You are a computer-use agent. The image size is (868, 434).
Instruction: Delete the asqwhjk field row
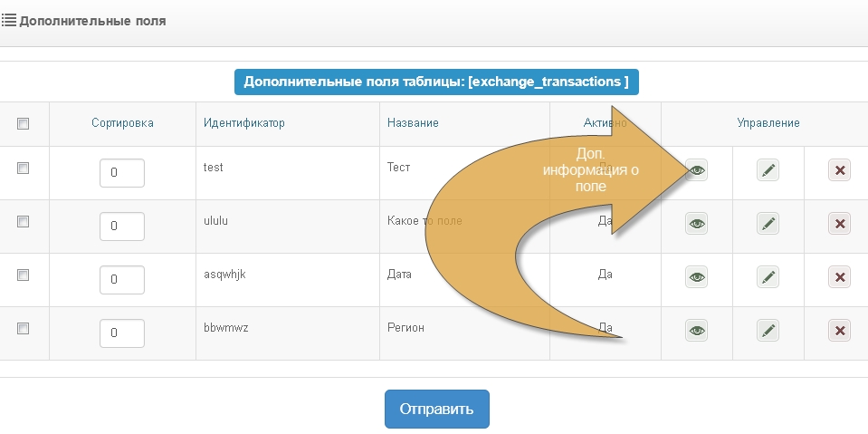click(839, 277)
